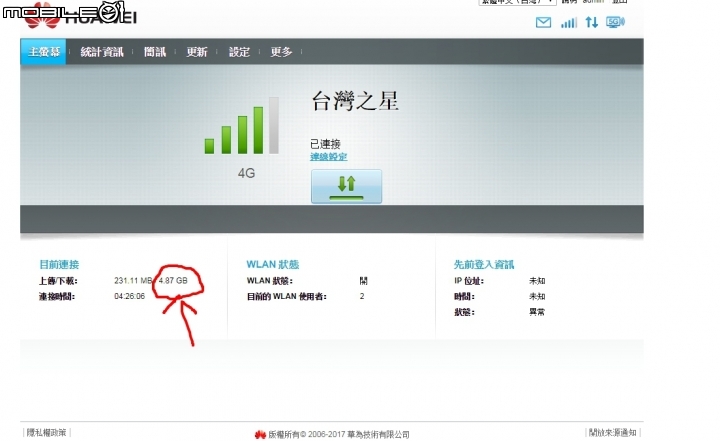Click the up/down data traffic icon in header
720x441 pixels.
591,22
